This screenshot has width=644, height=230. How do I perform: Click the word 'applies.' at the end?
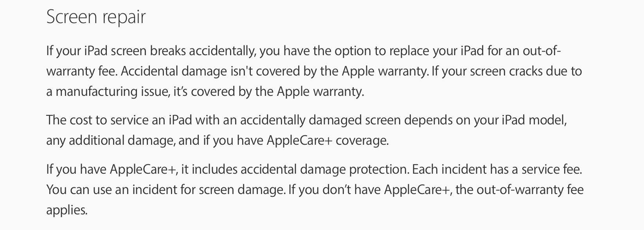(x=67, y=210)
